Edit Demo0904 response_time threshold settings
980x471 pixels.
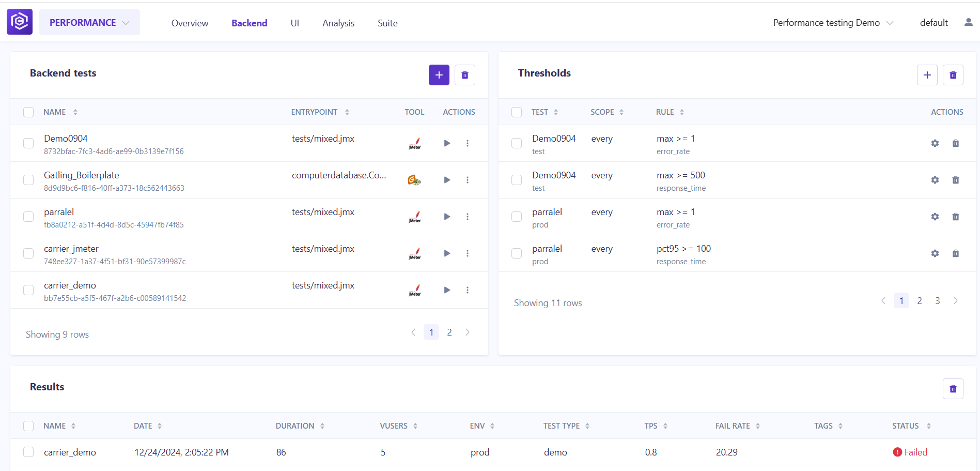pyautogui.click(x=935, y=180)
